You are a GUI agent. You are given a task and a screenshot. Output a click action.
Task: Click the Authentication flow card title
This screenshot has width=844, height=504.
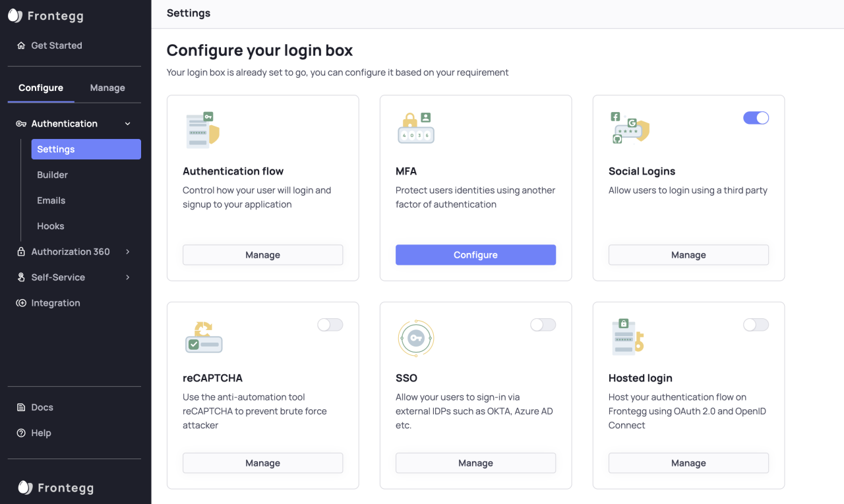[x=233, y=171]
